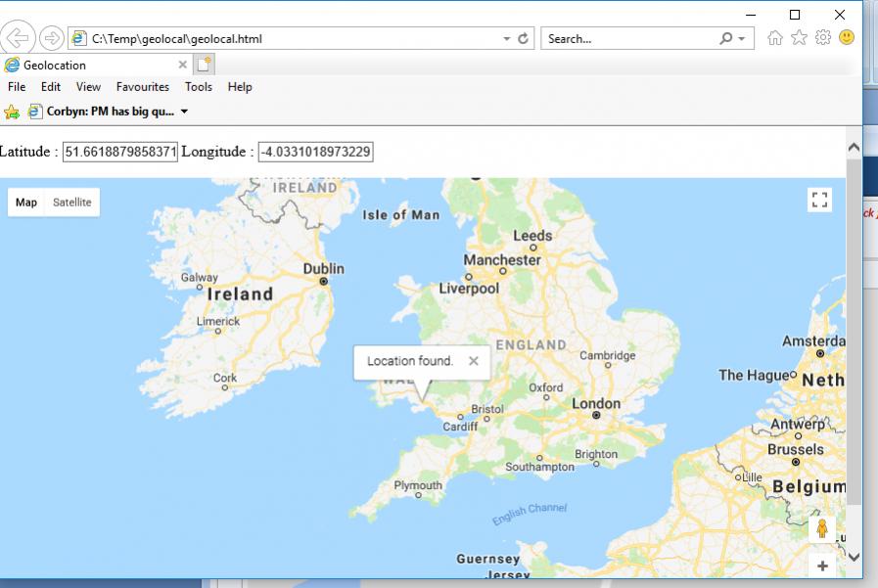Click the page scrollbar down arrow
Viewport: 878px width, 588px height.
854,557
